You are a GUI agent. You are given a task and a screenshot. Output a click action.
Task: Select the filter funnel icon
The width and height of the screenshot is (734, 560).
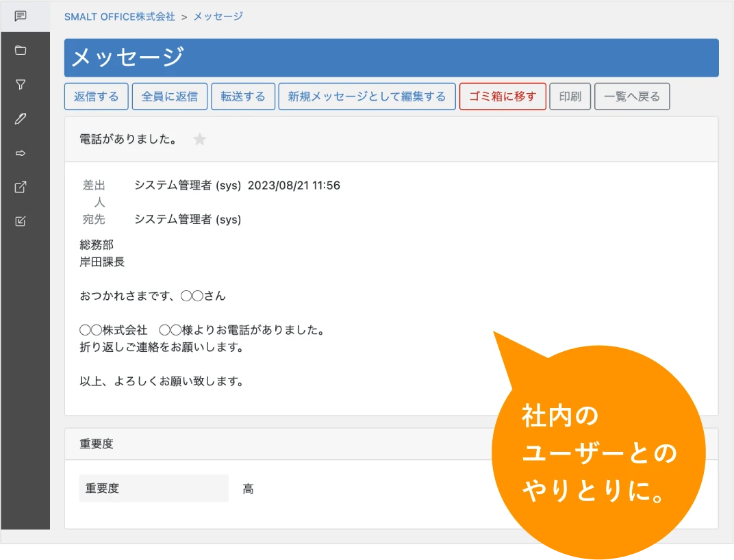[x=21, y=84]
